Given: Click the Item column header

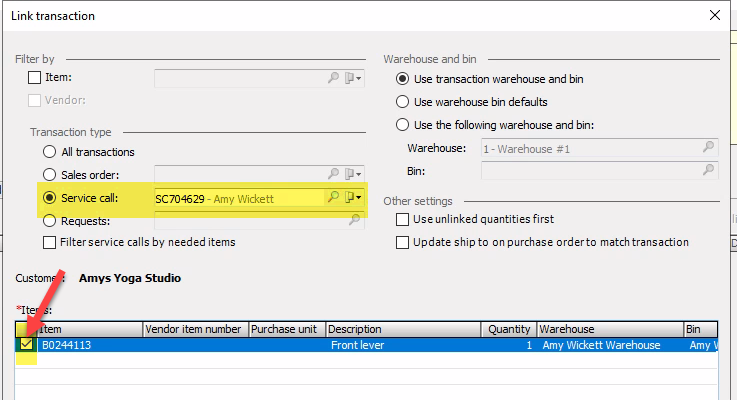Looking at the screenshot, I should pos(89,329).
